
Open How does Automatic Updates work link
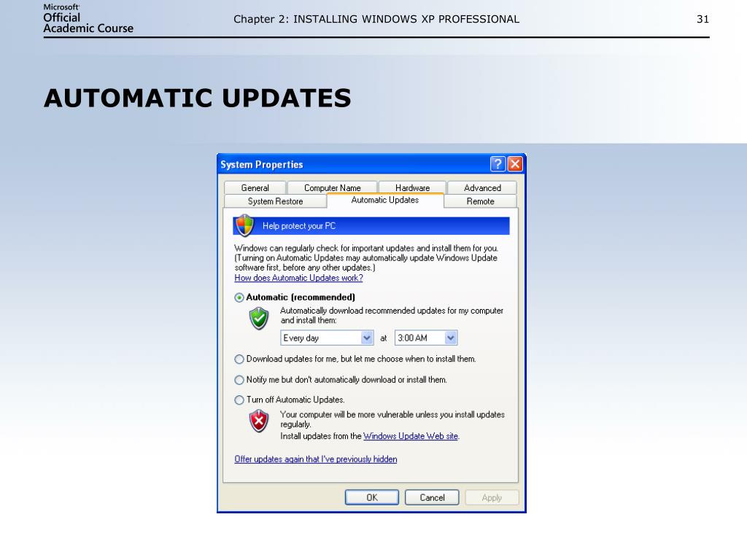click(x=298, y=278)
